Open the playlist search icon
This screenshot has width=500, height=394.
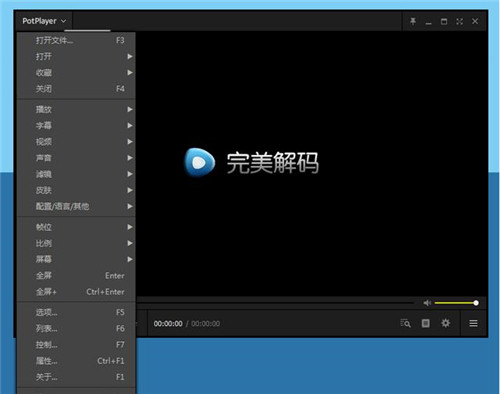[x=405, y=323]
